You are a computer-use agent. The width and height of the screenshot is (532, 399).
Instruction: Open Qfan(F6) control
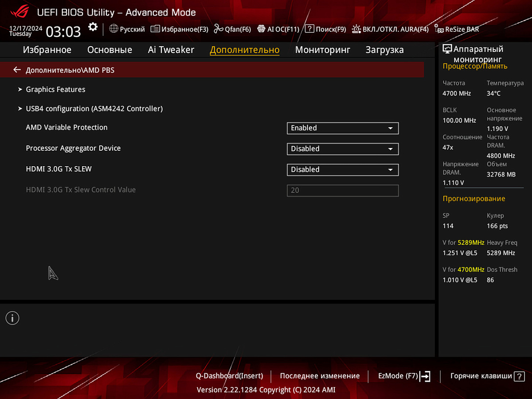coord(232,29)
